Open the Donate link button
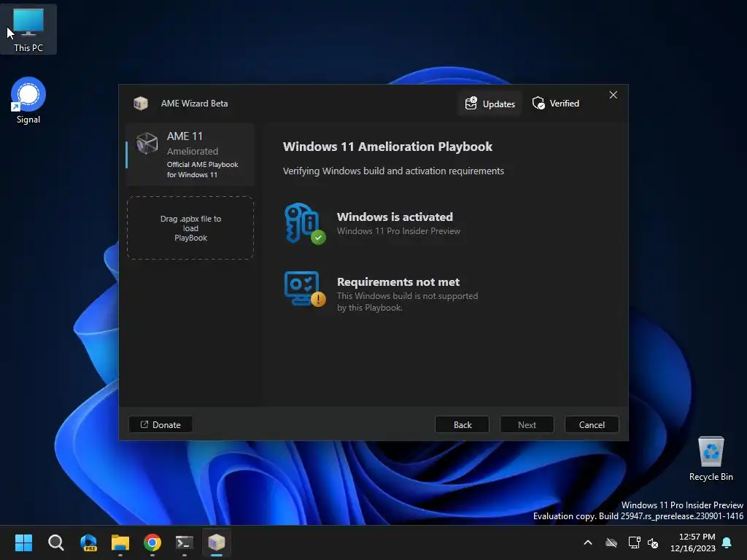Image resolution: width=747 pixels, height=560 pixels. (x=160, y=424)
